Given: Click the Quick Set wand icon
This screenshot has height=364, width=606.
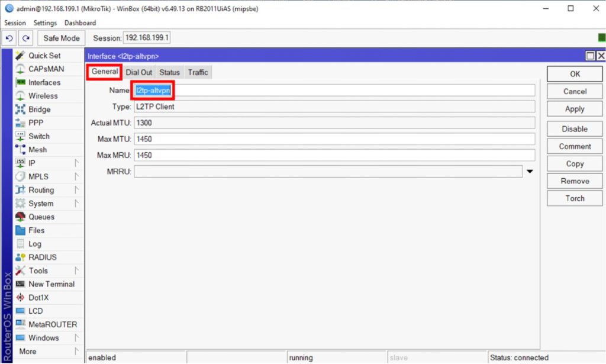Looking at the screenshot, I should [x=20, y=56].
